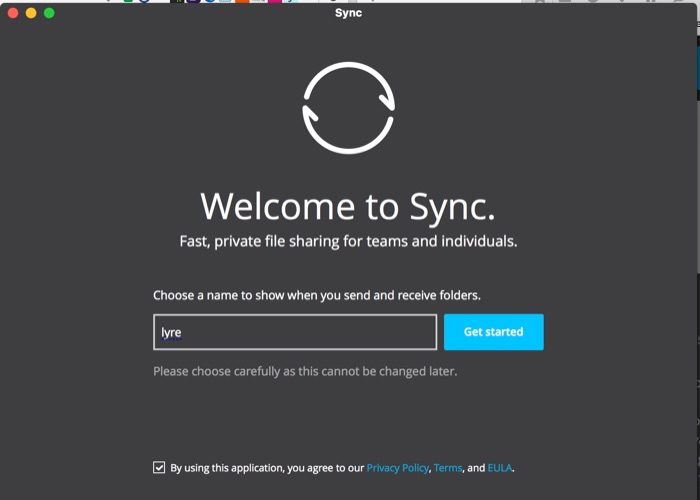700x500 pixels.
Task: Maximize the Sync window with green button
Action: 49,13
